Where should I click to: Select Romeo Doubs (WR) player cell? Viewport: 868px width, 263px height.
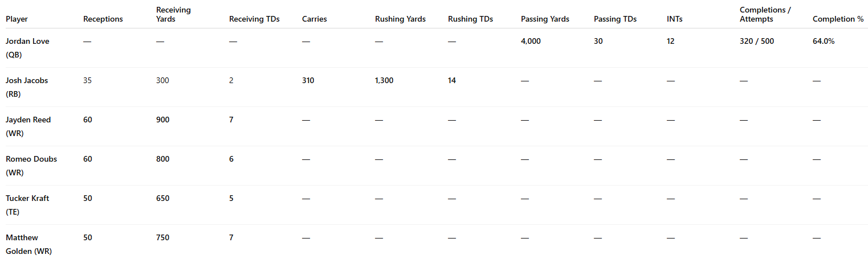[31, 166]
